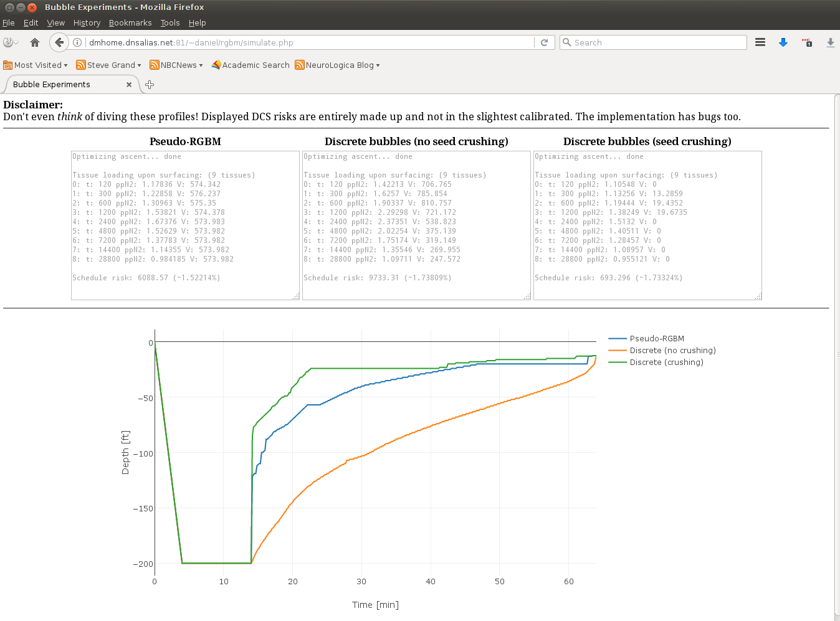This screenshot has width=840, height=621.
Task: Go back using the back arrow button
Action: coord(59,42)
